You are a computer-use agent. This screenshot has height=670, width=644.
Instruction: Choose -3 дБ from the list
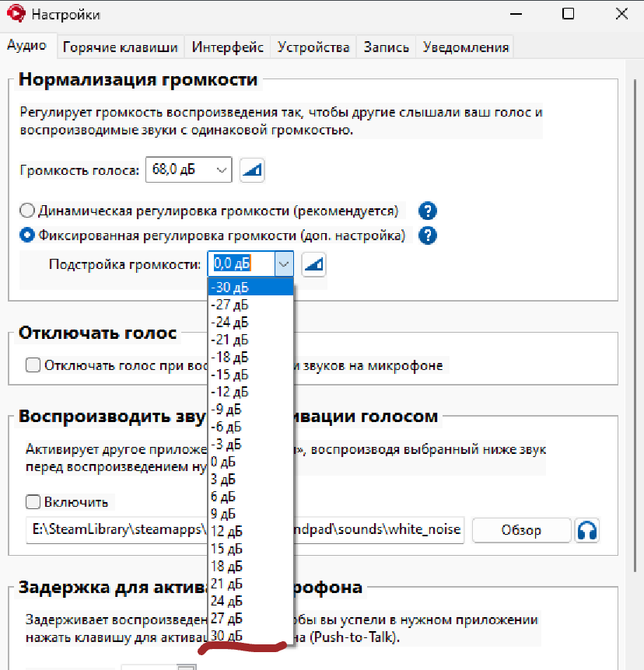[x=250, y=444]
